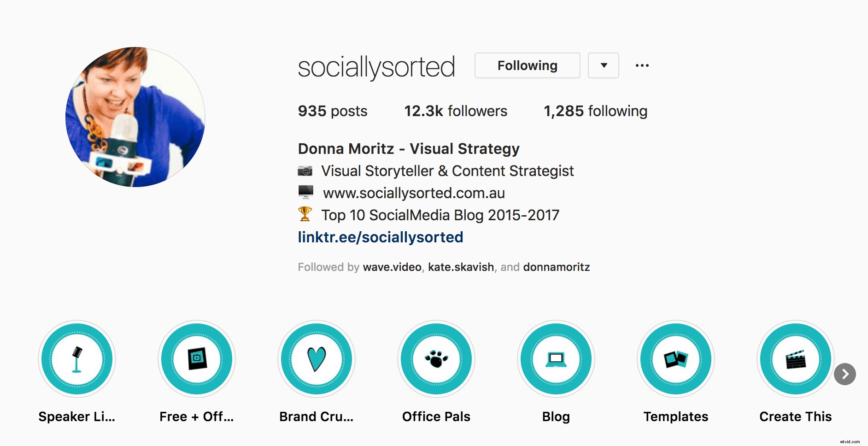View the 12.3k followers list
The width and height of the screenshot is (868, 446).
(x=455, y=111)
